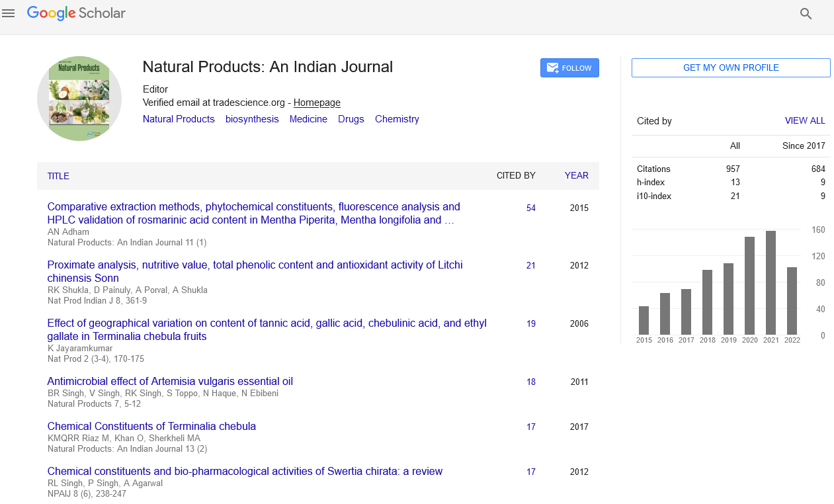The image size is (834, 504).
Task: Click the 2019 bar in citations chart
Action: point(728,299)
